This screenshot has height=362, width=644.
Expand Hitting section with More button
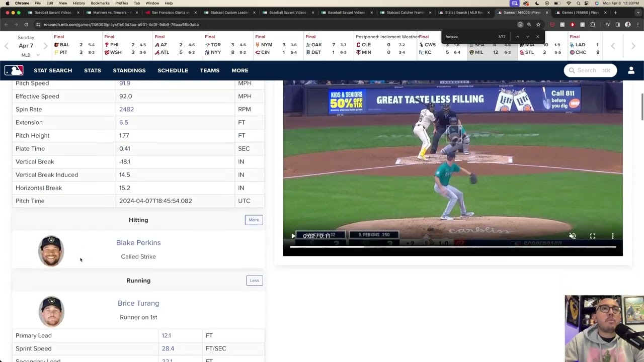[x=254, y=220]
